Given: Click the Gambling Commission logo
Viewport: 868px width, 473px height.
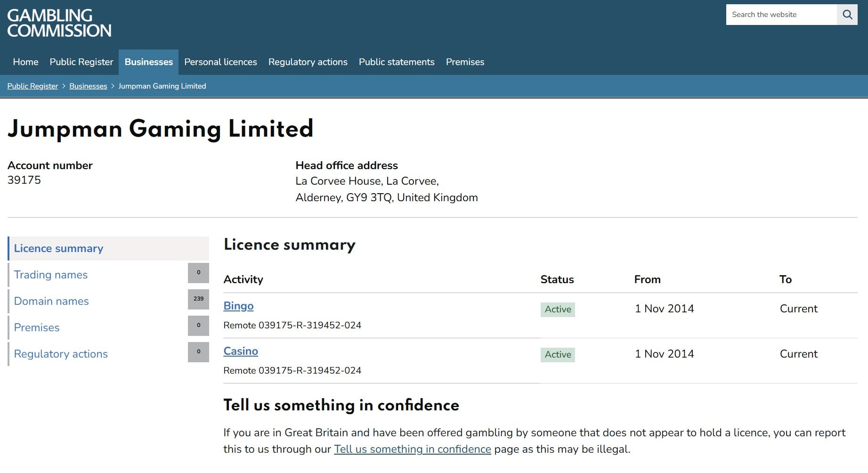Looking at the screenshot, I should pos(59,23).
